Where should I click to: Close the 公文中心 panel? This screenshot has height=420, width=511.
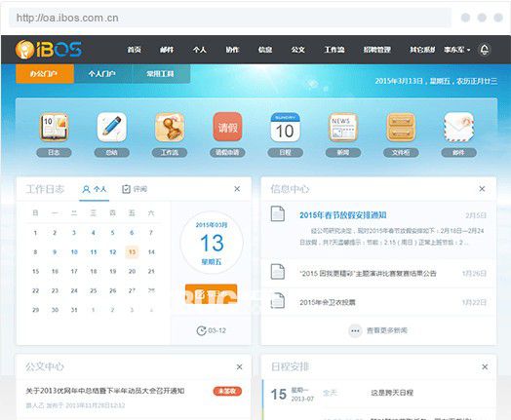(x=239, y=367)
